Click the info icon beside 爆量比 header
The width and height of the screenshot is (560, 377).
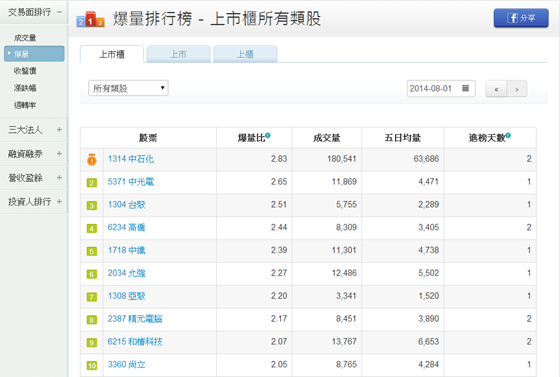(268, 135)
